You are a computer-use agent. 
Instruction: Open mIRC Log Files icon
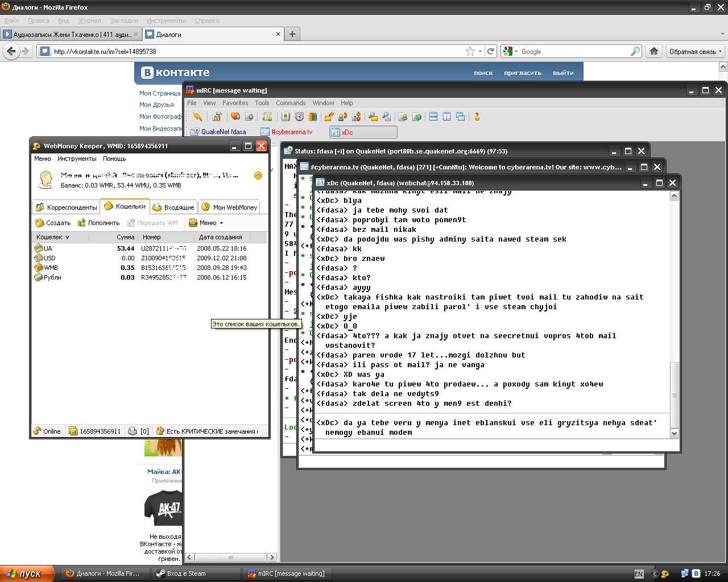pyautogui.click(x=387, y=117)
